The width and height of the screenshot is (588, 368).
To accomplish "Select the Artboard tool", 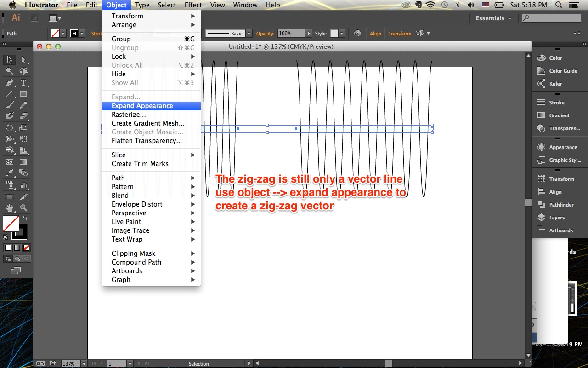I will [9, 196].
